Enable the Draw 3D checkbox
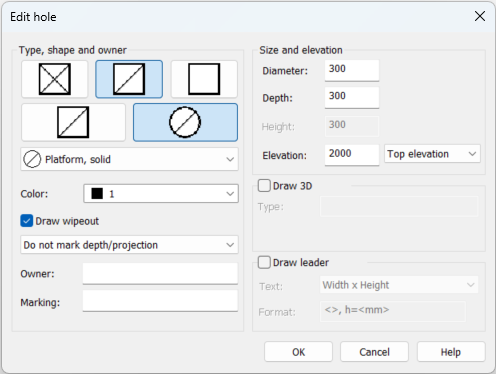 (x=264, y=186)
